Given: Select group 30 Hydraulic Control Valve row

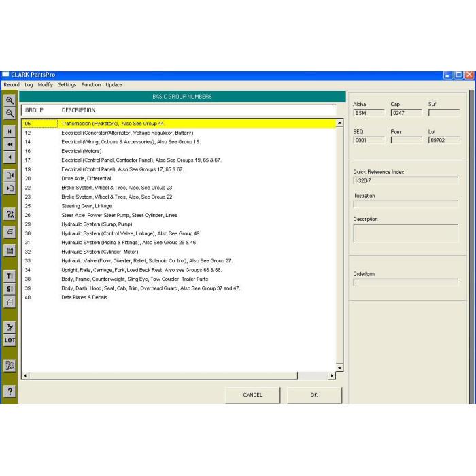Looking at the screenshot, I should 179,233.
